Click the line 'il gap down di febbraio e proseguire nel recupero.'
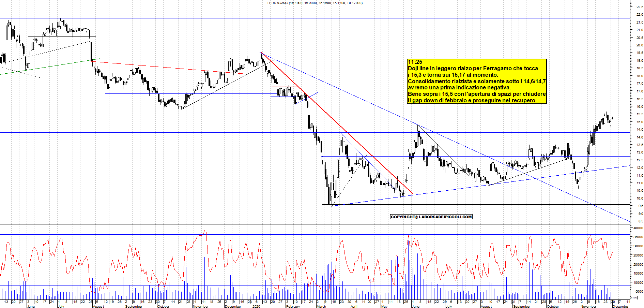Viewport: 644px width, 308px height. pos(472,100)
